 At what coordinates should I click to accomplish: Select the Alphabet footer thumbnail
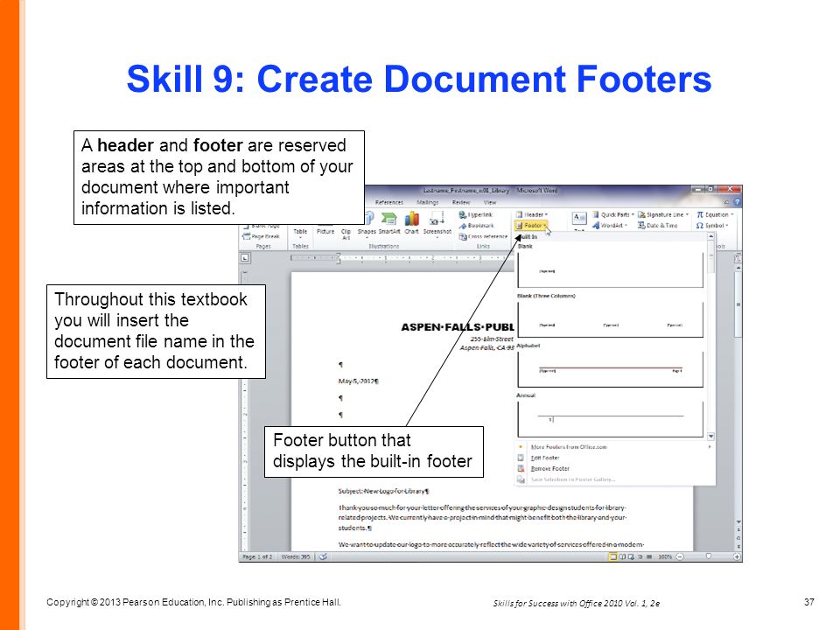610,369
